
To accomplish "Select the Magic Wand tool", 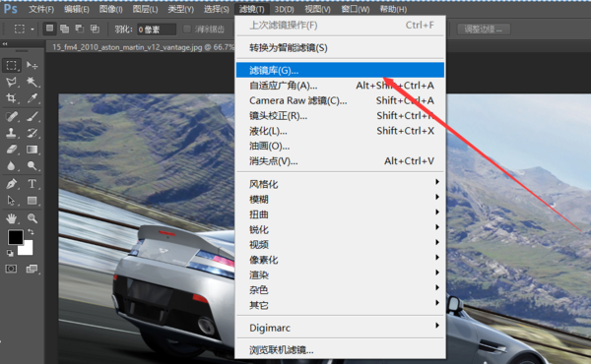I will click(x=32, y=82).
